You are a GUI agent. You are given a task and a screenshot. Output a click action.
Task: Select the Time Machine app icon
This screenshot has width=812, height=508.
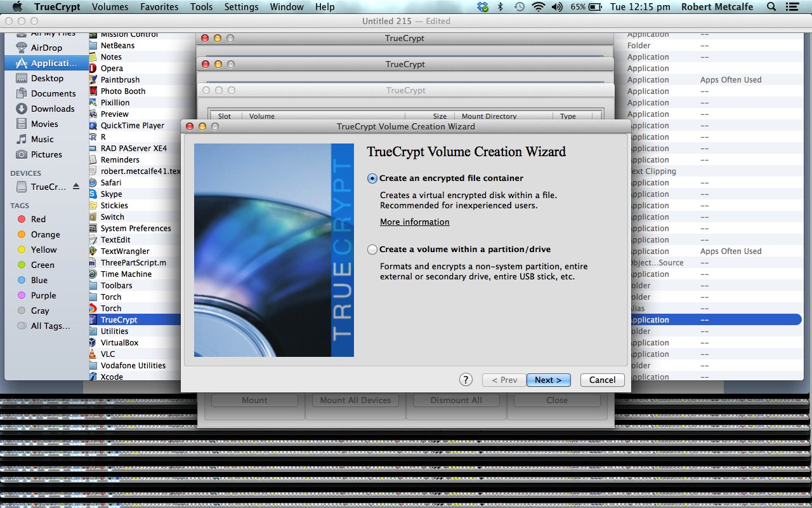click(93, 274)
